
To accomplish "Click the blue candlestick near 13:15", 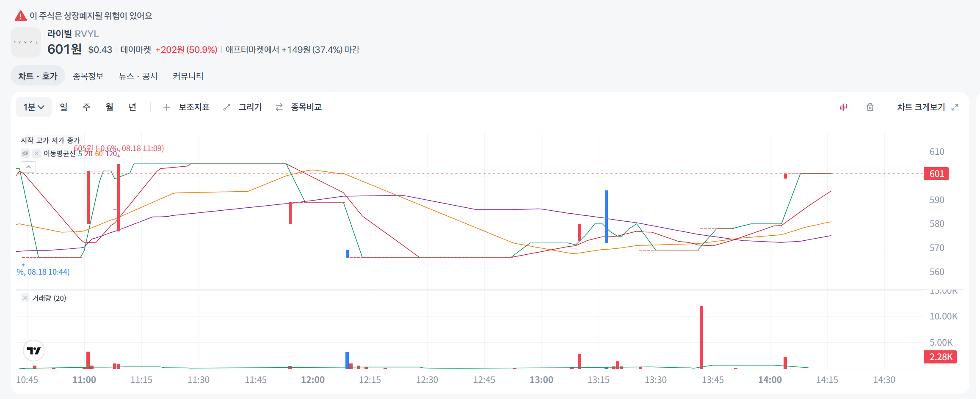I will pyautogui.click(x=606, y=217).
